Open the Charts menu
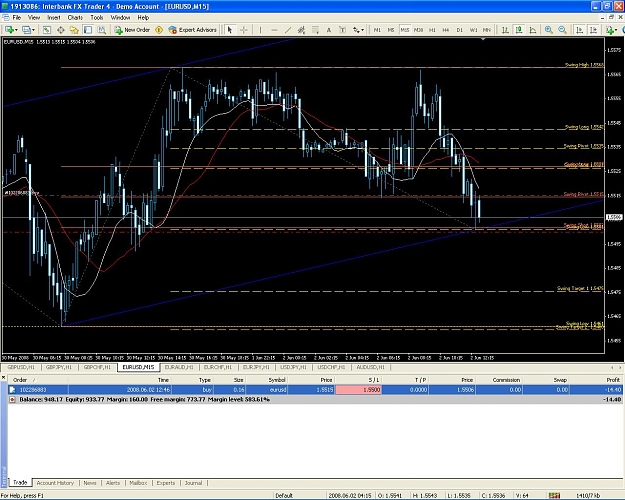The image size is (625, 500). click(75, 18)
